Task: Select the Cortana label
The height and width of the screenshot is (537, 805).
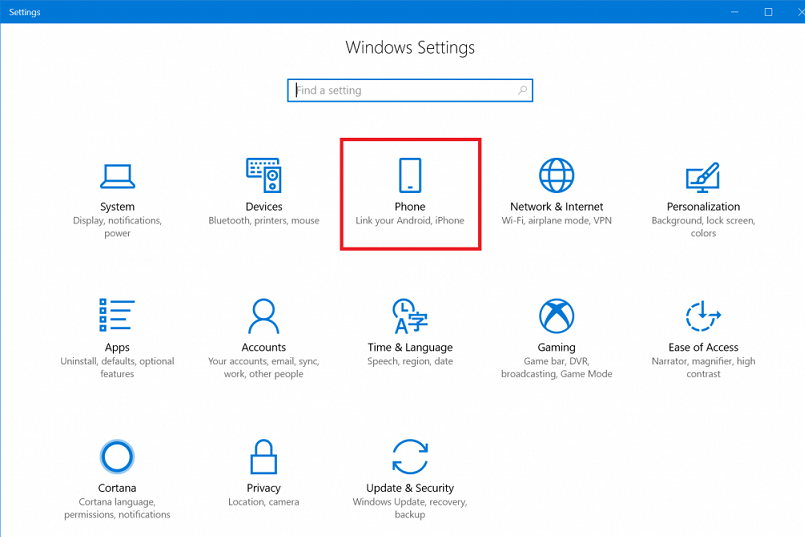Action: coord(117,488)
